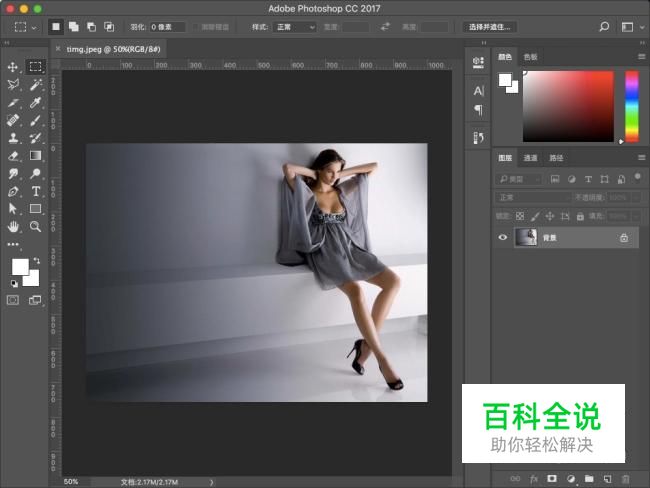Switch to the 色板 swatches tab
650x488 pixels.
(x=530, y=57)
